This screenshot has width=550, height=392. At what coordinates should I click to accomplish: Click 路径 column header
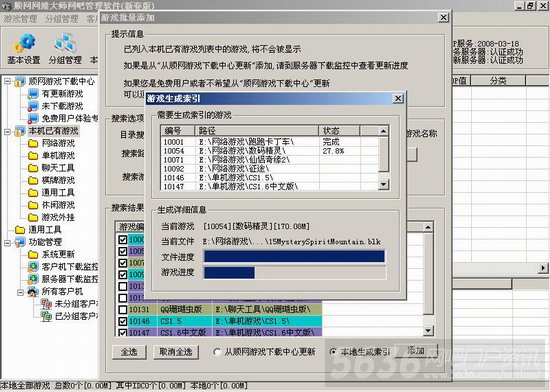click(x=256, y=131)
